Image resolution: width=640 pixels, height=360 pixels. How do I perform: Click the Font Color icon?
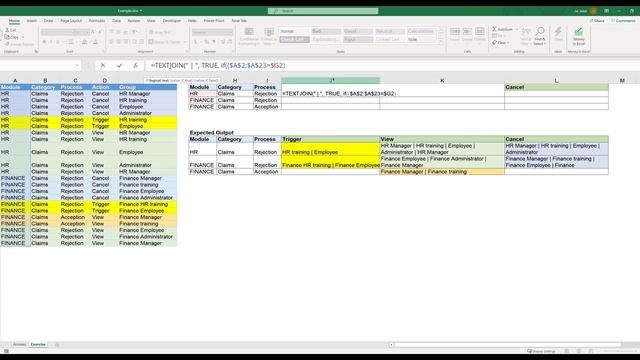(x=96, y=42)
